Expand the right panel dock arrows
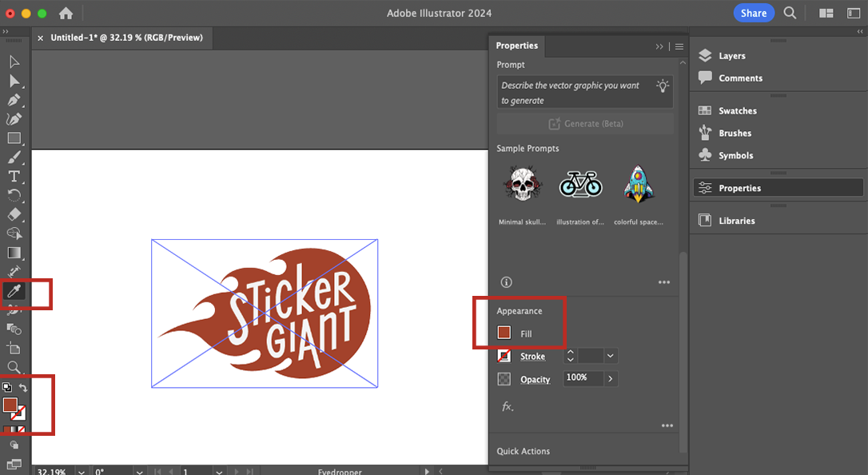Screen dimensions: 868x475 (x=860, y=31)
